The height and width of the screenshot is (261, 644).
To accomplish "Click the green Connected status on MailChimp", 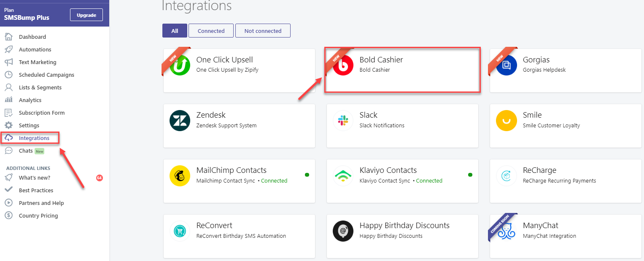I will tap(274, 180).
